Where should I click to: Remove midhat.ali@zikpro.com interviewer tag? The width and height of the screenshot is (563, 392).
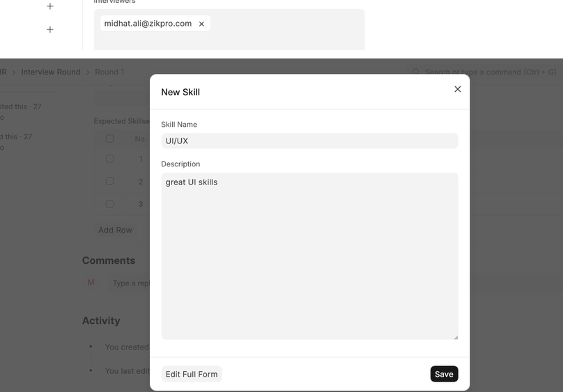coord(201,24)
